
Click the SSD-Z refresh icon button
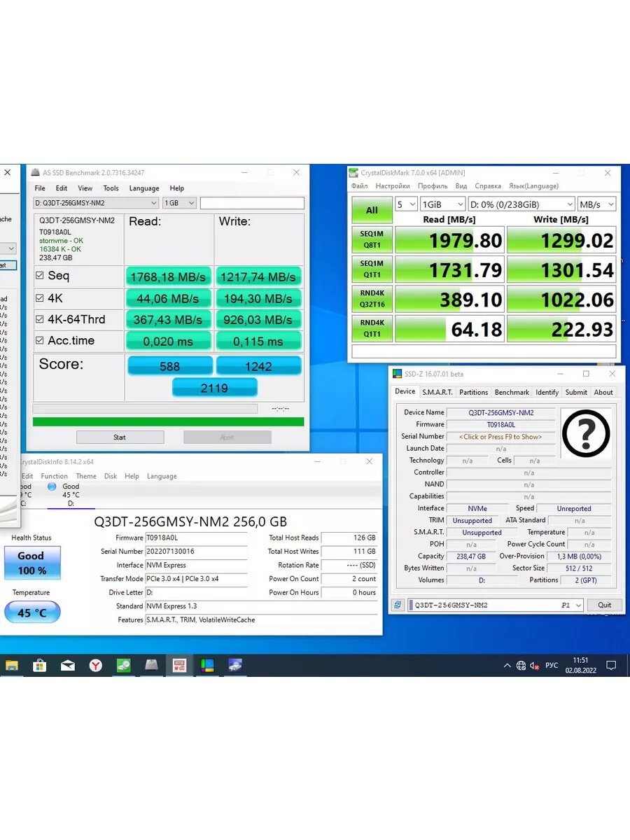click(398, 605)
